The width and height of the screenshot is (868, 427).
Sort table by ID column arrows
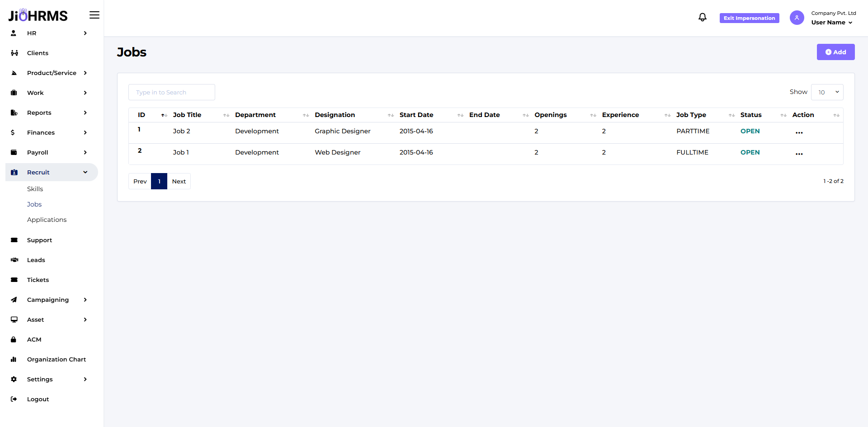[x=164, y=115]
